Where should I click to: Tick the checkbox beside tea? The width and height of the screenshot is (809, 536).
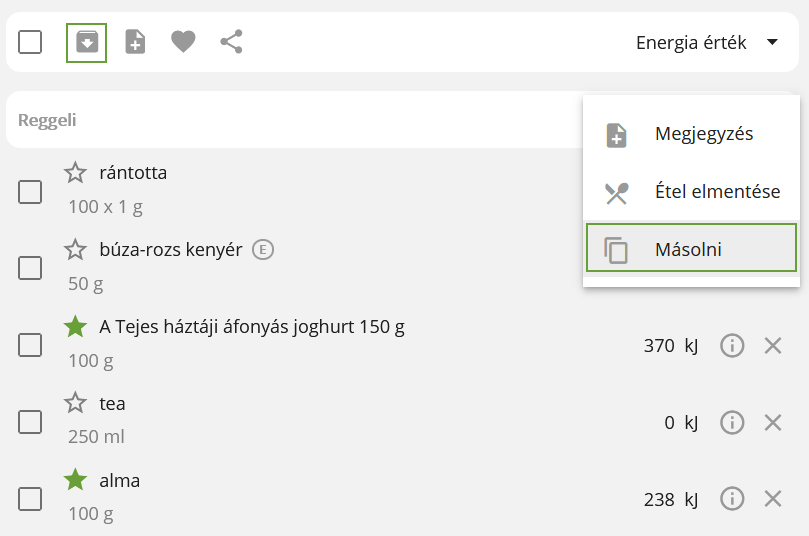[30, 422]
